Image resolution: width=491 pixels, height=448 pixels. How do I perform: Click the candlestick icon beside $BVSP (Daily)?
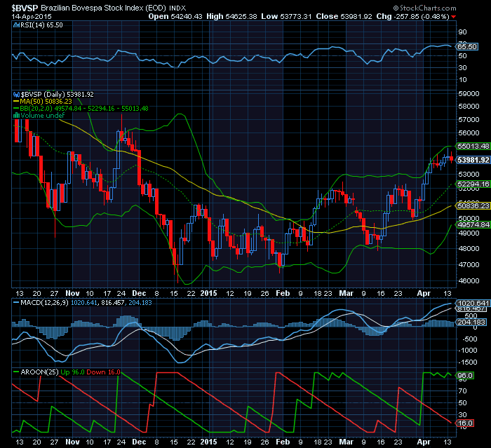coord(17,94)
